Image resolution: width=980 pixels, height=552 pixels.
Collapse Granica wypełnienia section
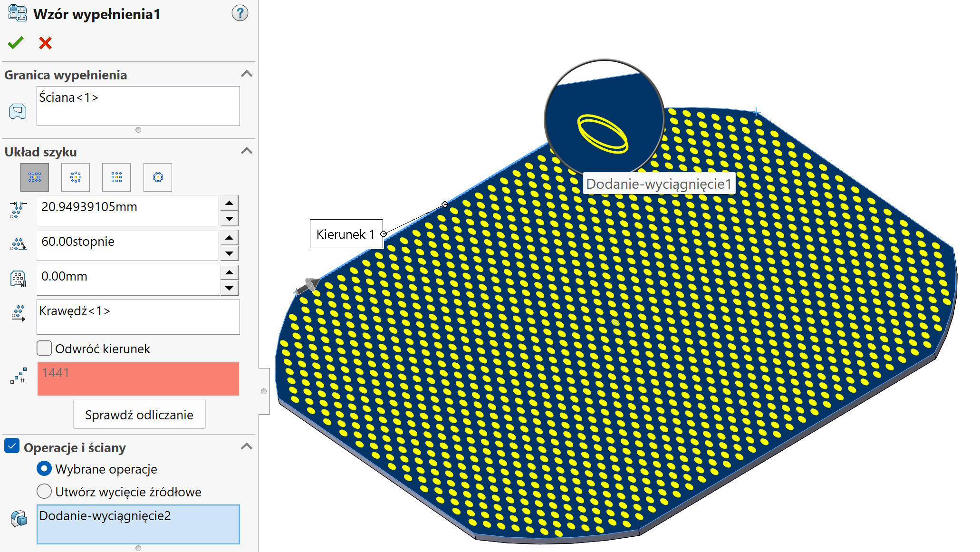point(247,74)
